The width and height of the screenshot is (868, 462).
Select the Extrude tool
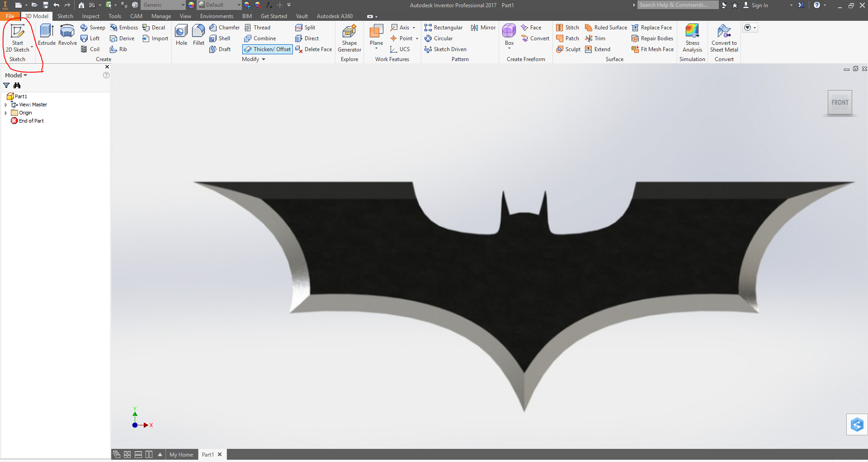click(47, 35)
